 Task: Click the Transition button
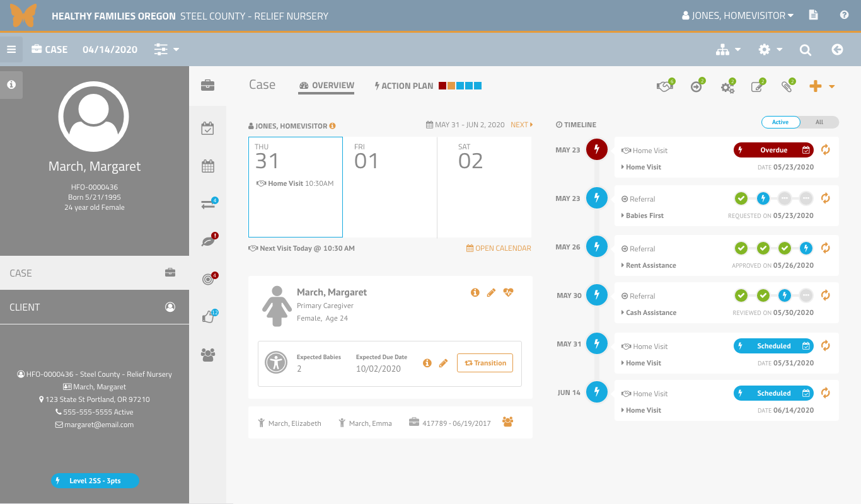coord(485,363)
